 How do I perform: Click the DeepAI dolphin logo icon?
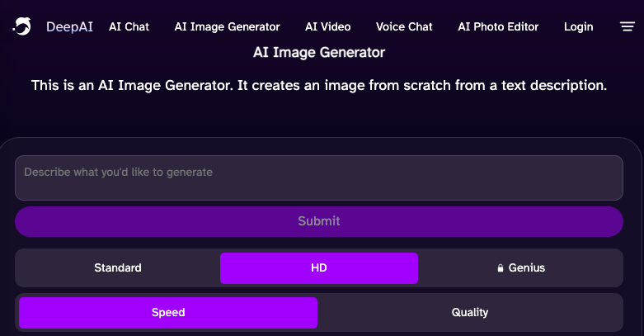pos(21,26)
